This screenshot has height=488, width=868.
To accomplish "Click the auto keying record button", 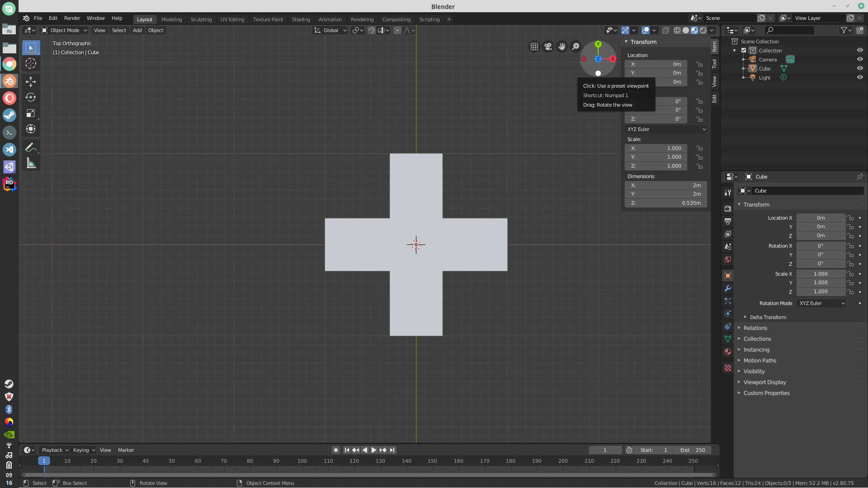I will (335, 450).
